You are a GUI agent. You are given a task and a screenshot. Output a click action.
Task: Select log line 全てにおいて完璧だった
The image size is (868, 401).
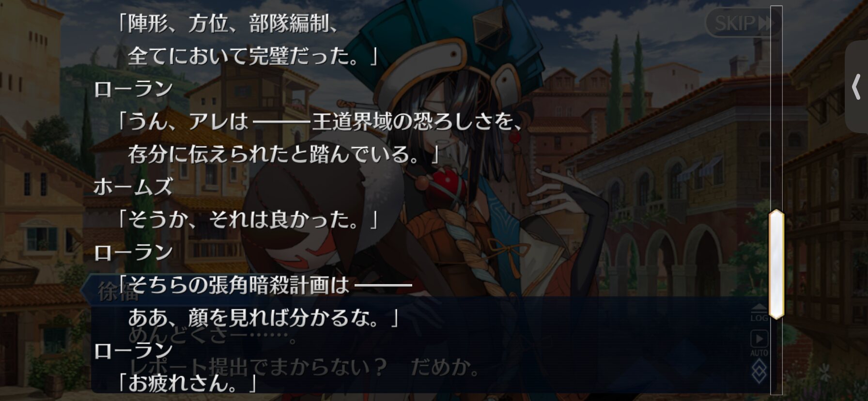point(252,56)
